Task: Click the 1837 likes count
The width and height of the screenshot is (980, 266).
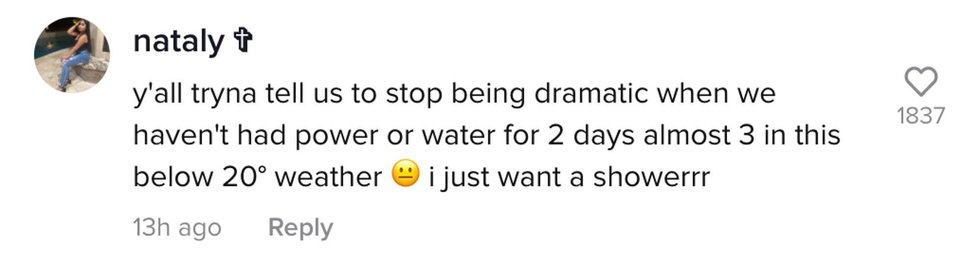Action: coord(920,116)
